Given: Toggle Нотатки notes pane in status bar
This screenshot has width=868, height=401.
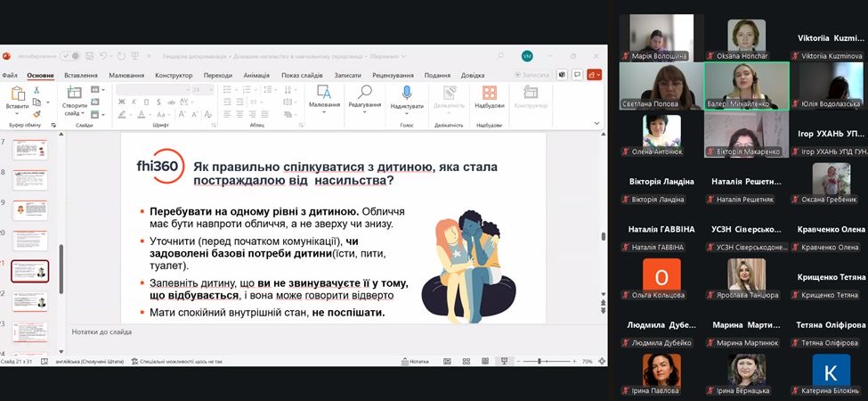Looking at the screenshot, I should click(415, 361).
